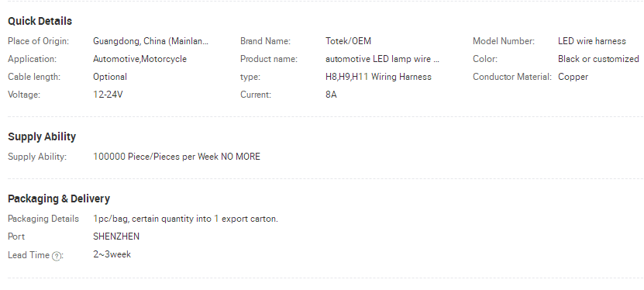The image size is (644, 290).
Task: Select the 100000 Piece/Pieces per Week text
Action: [156, 157]
